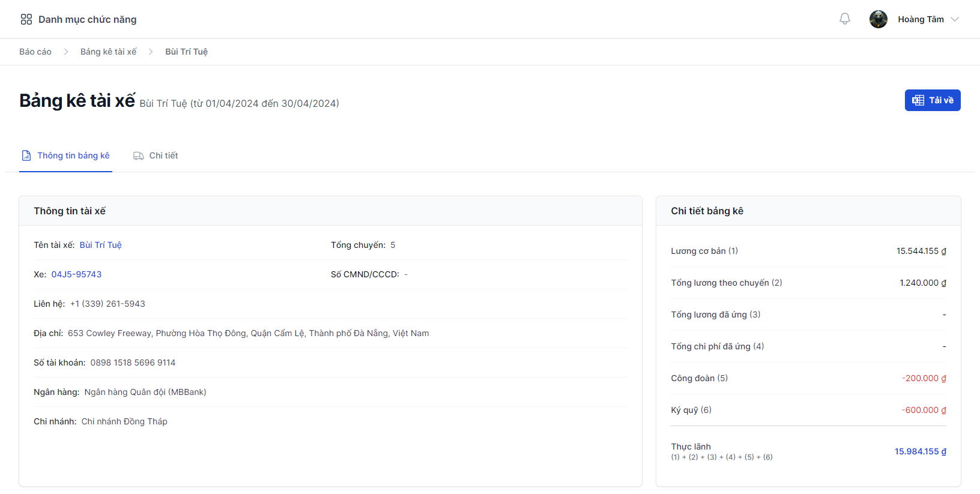Screen dimensions: 980x494
Task: Open the function catalog grid icon
Action: [26, 19]
